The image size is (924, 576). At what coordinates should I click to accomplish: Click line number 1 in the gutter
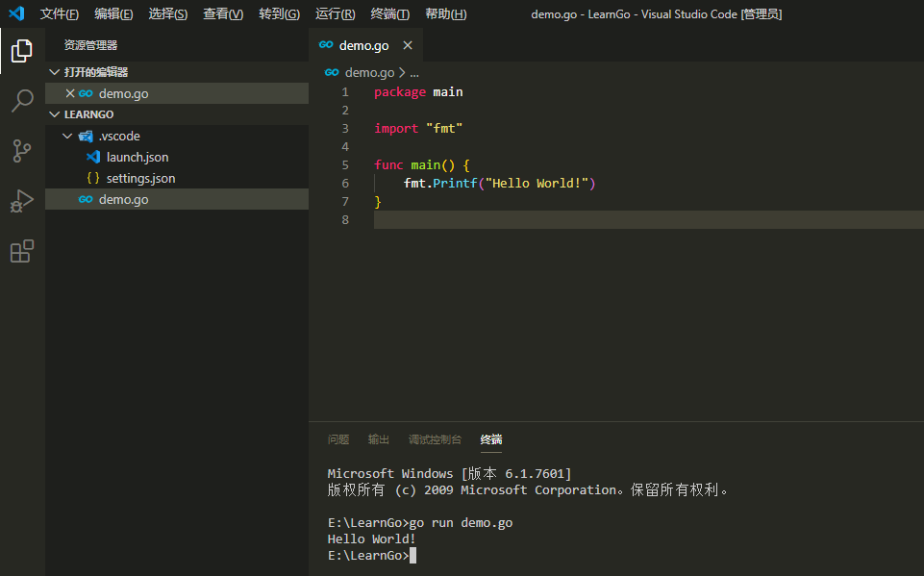point(345,92)
